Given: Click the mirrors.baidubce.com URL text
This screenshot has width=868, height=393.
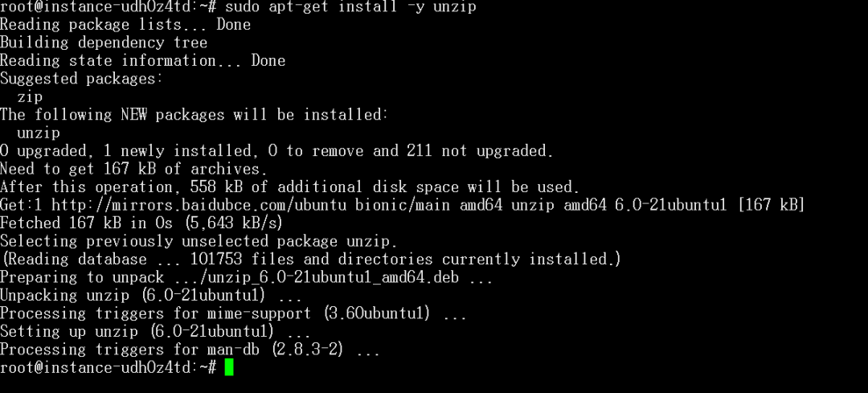Looking at the screenshot, I should tap(199, 206).
